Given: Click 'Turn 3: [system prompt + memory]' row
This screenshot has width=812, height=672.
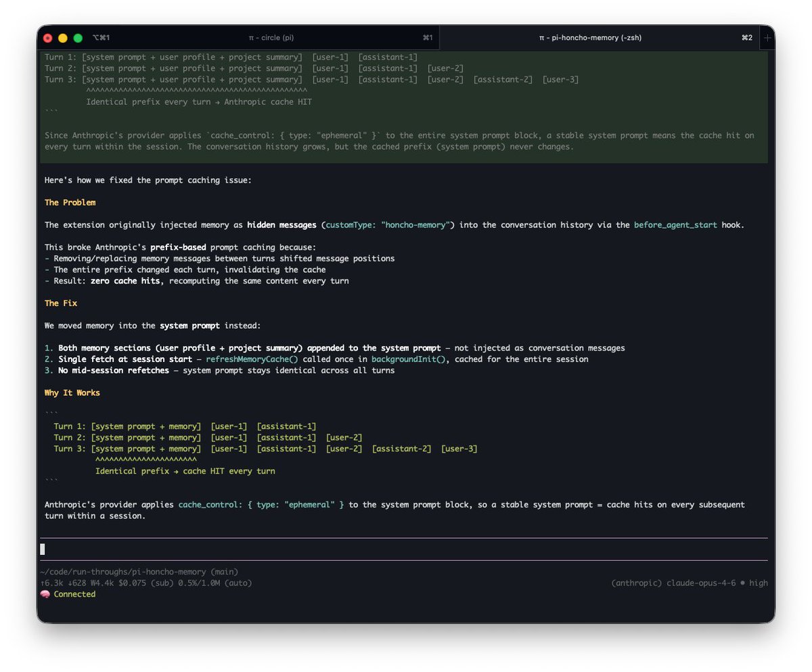Looking at the screenshot, I should [x=265, y=449].
